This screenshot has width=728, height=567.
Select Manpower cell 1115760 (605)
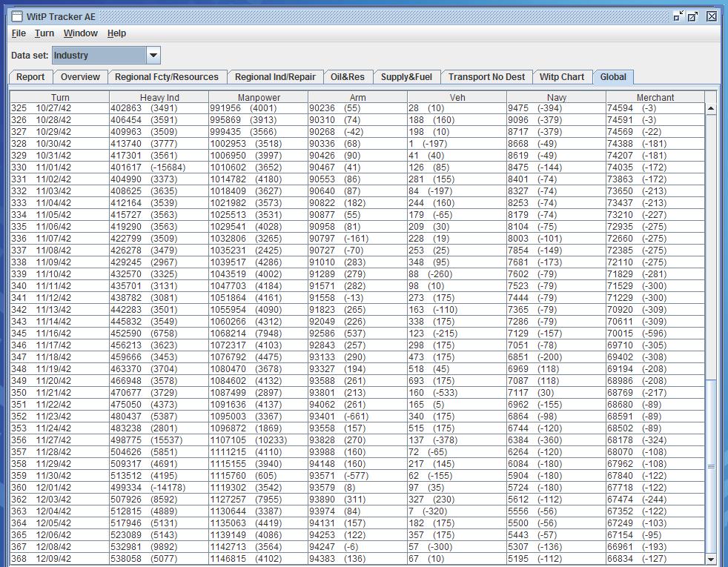[x=259, y=476]
